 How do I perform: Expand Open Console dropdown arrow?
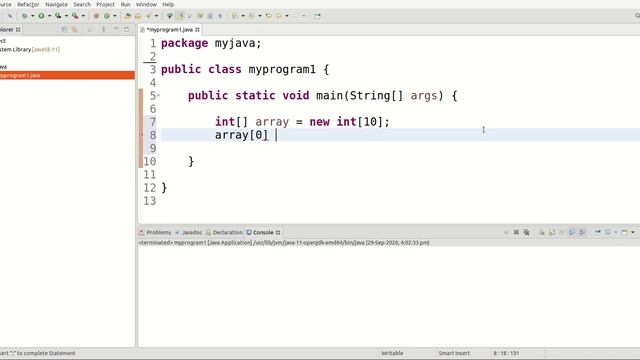tap(633, 232)
